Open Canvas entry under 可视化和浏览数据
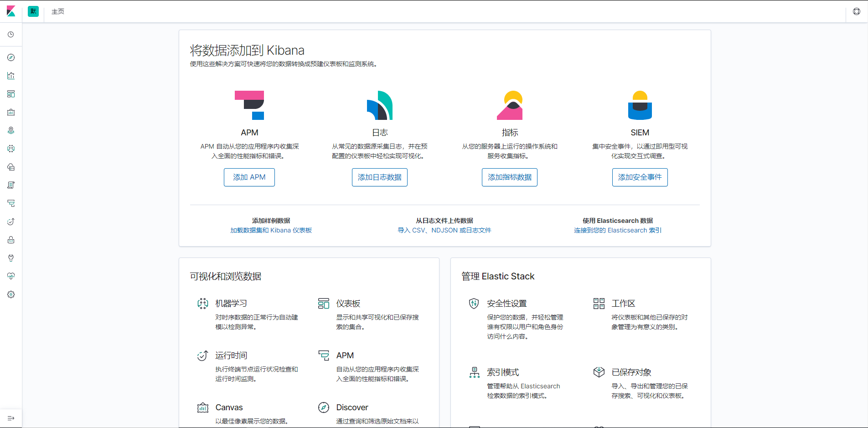 pyautogui.click(x=229, y=407)
